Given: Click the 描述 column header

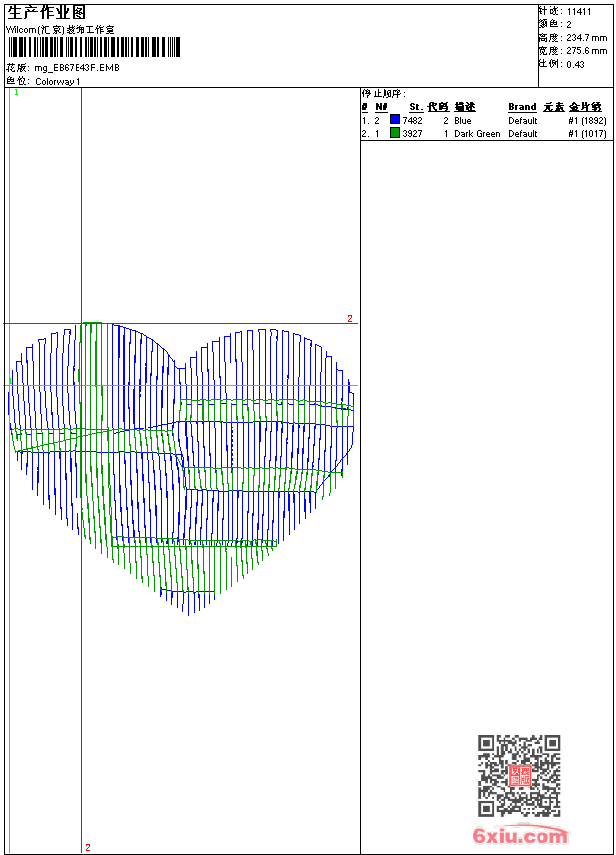Looking at the screenshot, I should pos(465,107).
